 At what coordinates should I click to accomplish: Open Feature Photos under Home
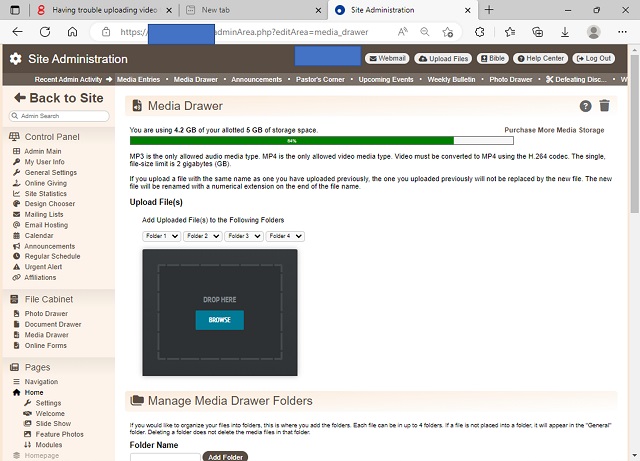(x=59, y=434)
